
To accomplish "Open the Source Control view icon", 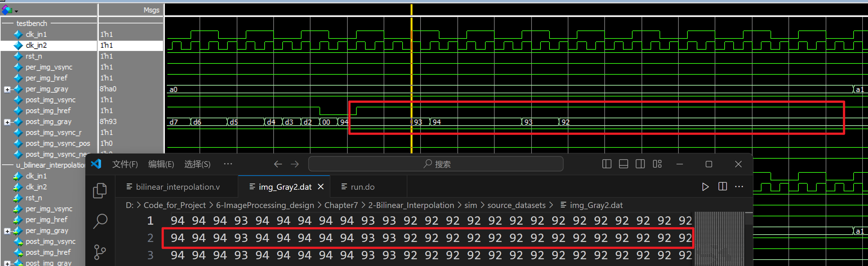I will [x=100, y=252].
